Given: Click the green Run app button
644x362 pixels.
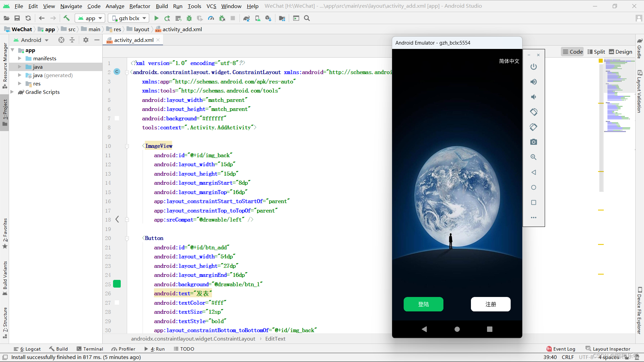Looking at the screenshot, I should coord(156,18).
